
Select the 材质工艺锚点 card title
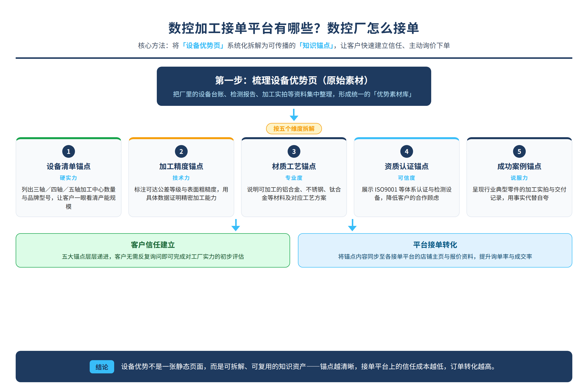point(294,166)
